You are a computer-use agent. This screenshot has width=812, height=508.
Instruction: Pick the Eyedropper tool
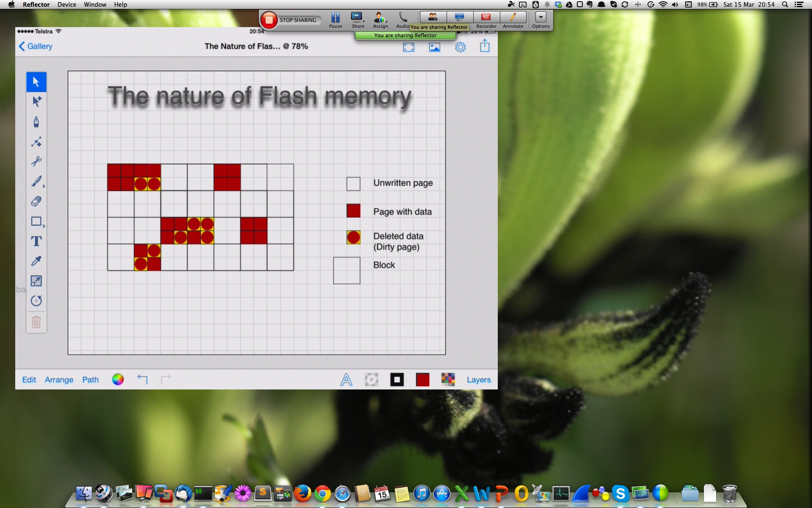pyautogui.click(x=36, y=261)
